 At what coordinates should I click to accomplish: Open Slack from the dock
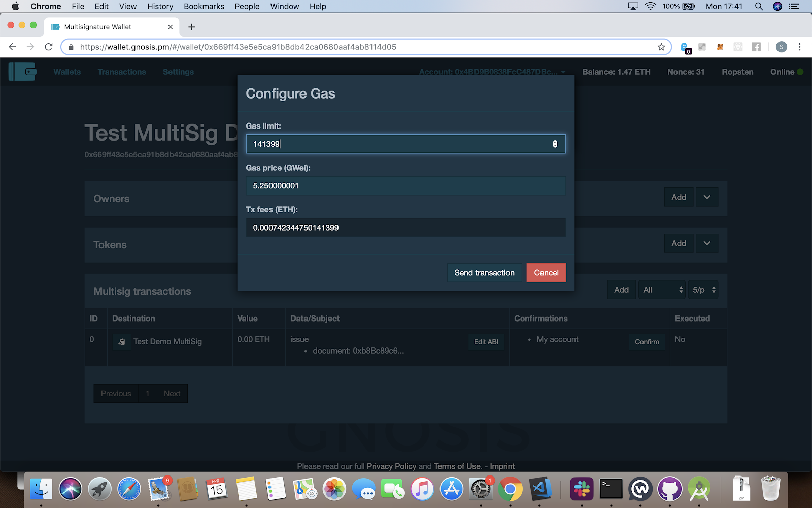click(x=582, y=489)
